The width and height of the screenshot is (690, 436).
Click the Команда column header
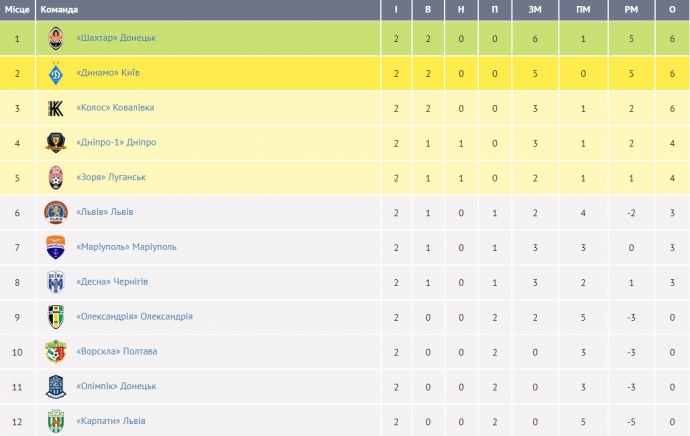(60, 9)
